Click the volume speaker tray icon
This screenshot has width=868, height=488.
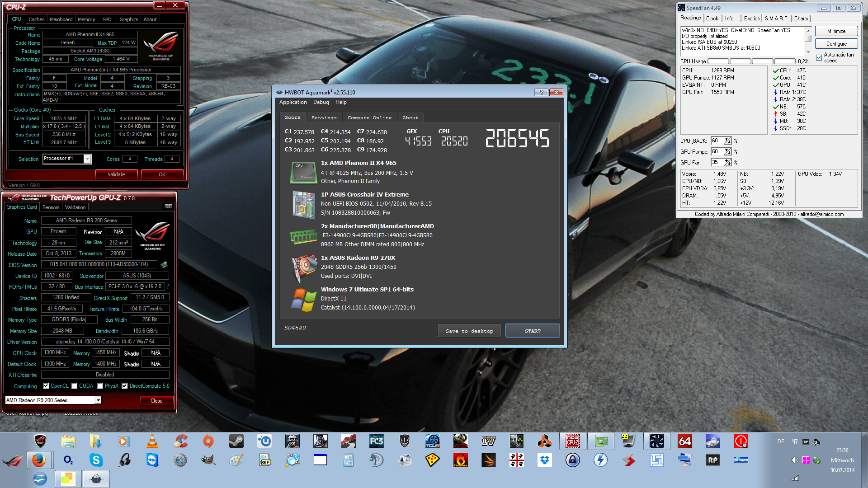(795, 460)
